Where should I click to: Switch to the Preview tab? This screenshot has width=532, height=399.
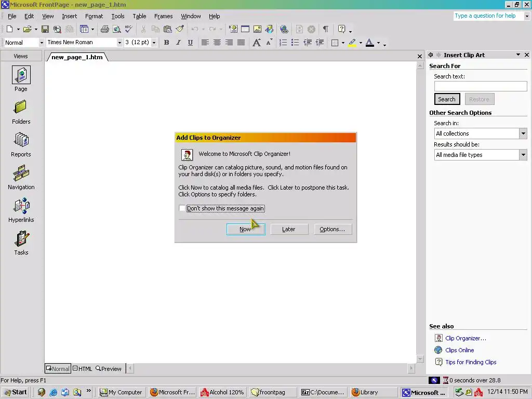click(x=109, y=368)
